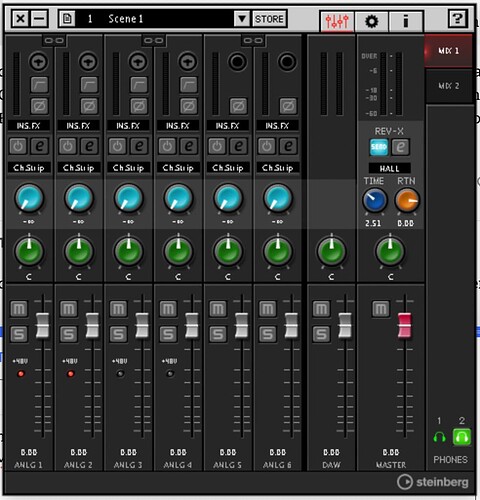The image size is (480, 500).
Task: Invert phase on ANLG 3
Action: [139, 106]
